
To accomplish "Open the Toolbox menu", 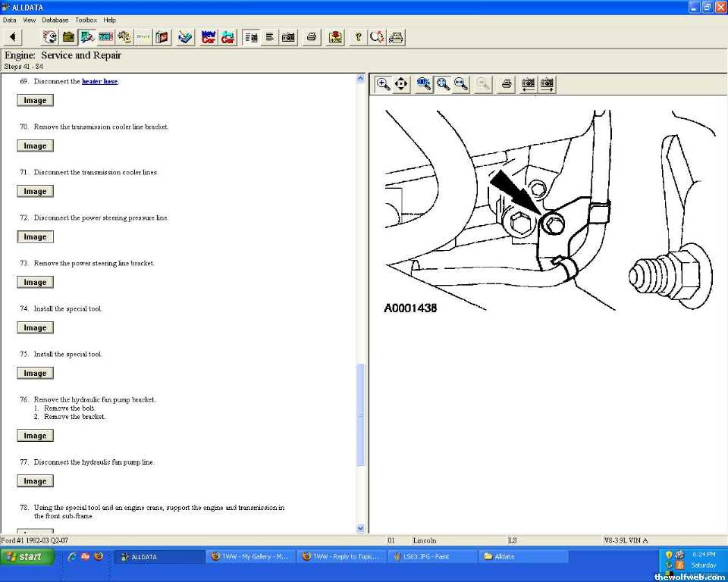I will (x=86, y=20).
